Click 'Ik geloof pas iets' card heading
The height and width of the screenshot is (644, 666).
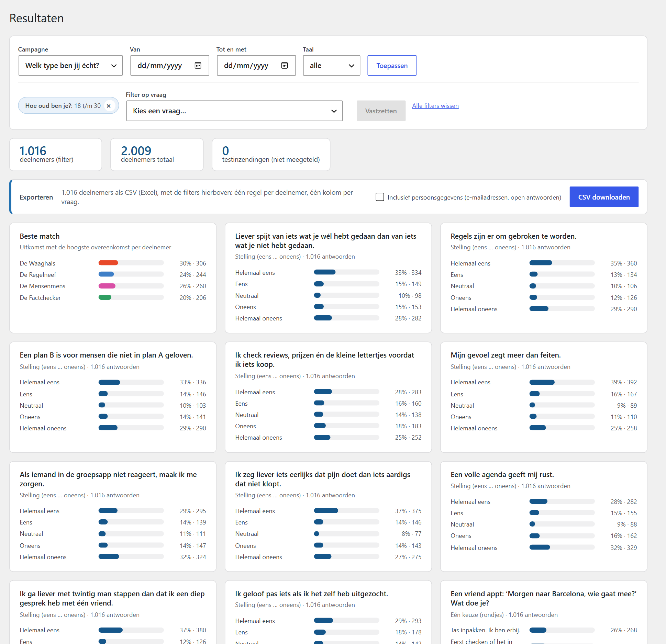(x=311, y=594)
